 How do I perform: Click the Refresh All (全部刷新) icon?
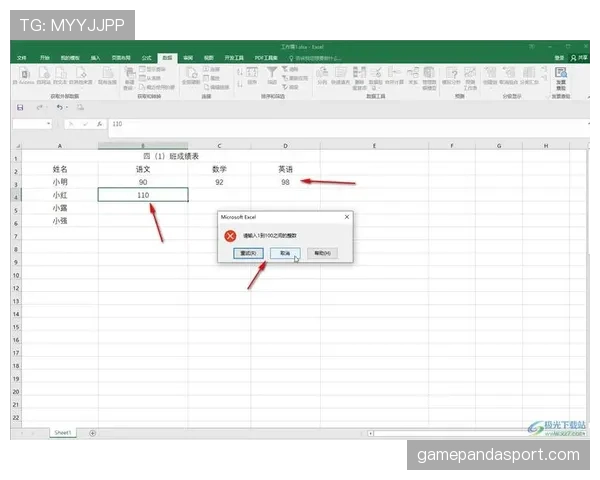point(191,75)
